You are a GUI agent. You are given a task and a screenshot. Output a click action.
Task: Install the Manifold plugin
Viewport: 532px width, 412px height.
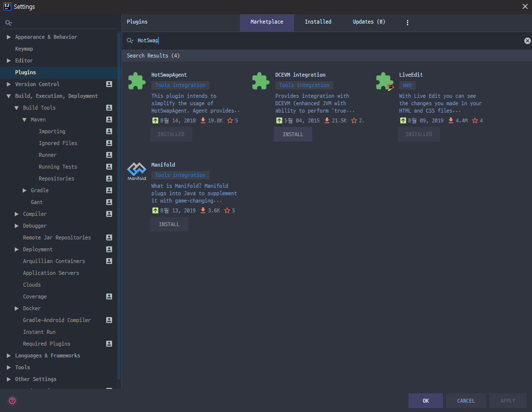169,224
